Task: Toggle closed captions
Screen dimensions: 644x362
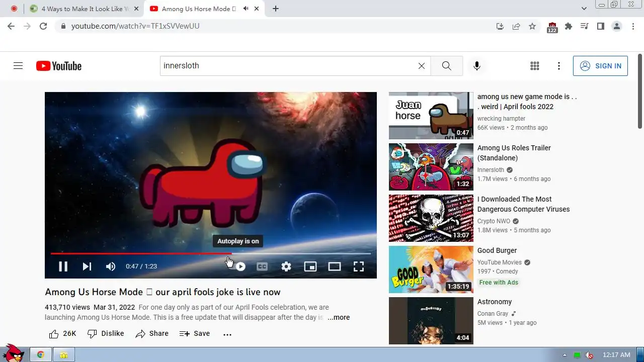Action: 262,266
